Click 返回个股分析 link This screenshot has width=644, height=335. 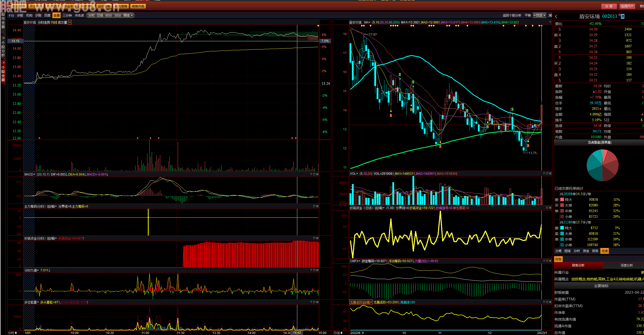click(x=512, y=15)
